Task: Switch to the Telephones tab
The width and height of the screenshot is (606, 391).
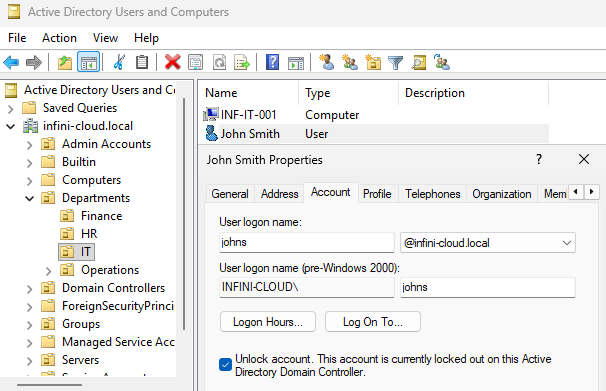Action: click(x=432, y=194)
